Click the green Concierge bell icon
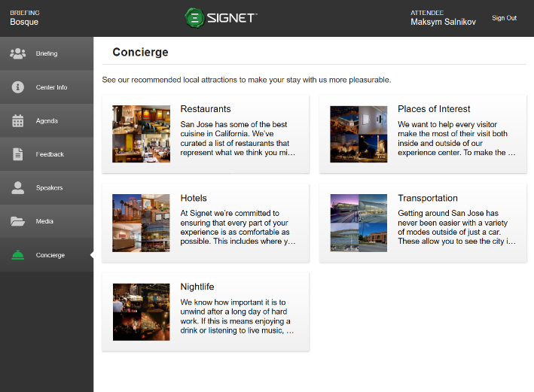The width and height of the screenshot is (534, 392). tap(18, 255)
